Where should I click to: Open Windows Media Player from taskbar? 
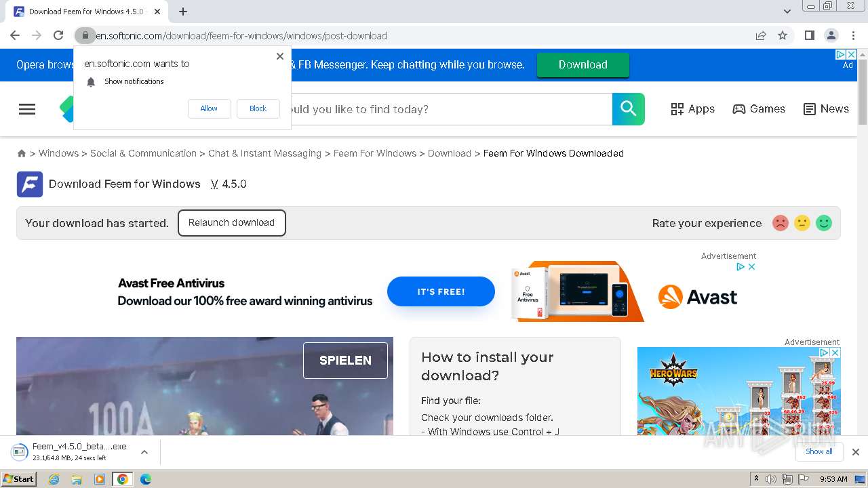tap(100, 479)
